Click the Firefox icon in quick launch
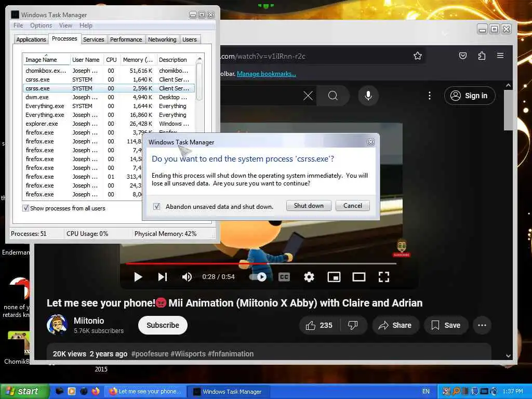Viewport: 532px width, 399px height. coord(96,391)
